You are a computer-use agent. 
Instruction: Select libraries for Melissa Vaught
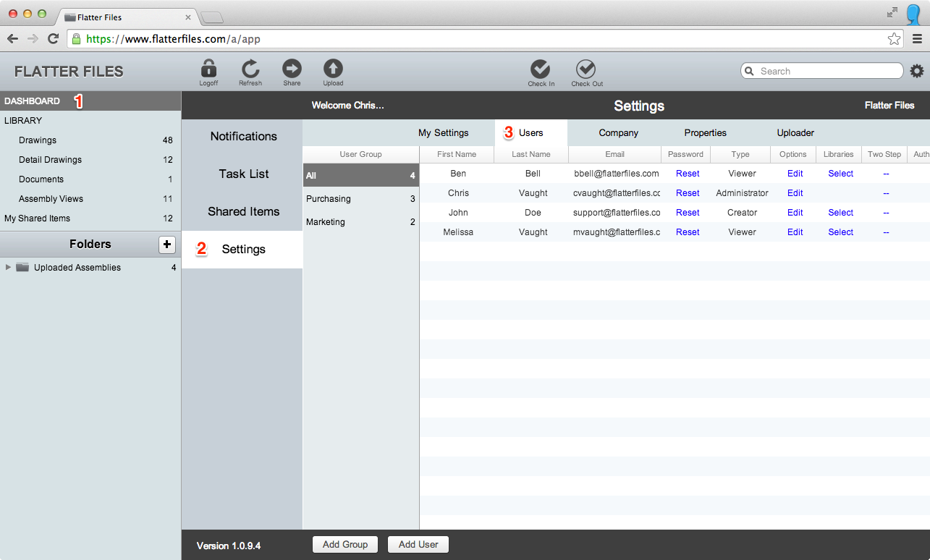[x=841, y=232]
